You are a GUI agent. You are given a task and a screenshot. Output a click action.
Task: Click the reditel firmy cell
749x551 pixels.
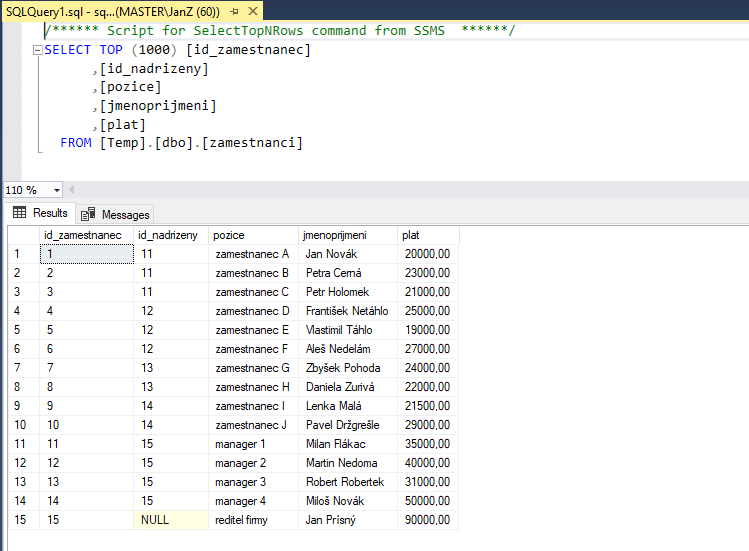(x=254, y=520)
